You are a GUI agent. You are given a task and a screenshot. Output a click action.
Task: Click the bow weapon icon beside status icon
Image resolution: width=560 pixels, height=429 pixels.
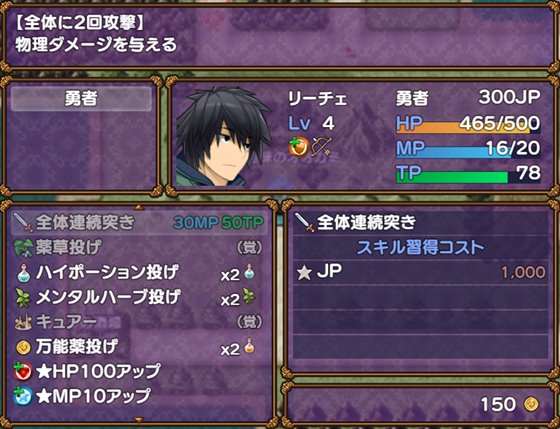point(321,147)
